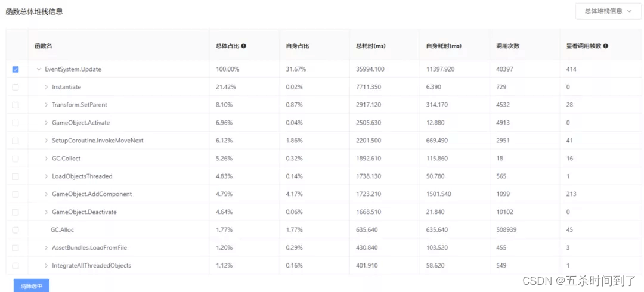
Task: Select the GameObject.Deactivate function name
Action: pyautogui.click(x=84, y=212)
